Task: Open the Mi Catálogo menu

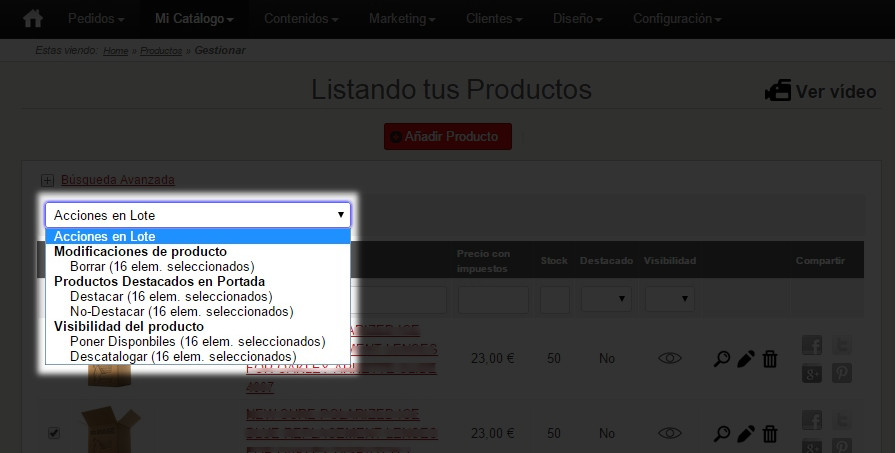Action: 194,19
